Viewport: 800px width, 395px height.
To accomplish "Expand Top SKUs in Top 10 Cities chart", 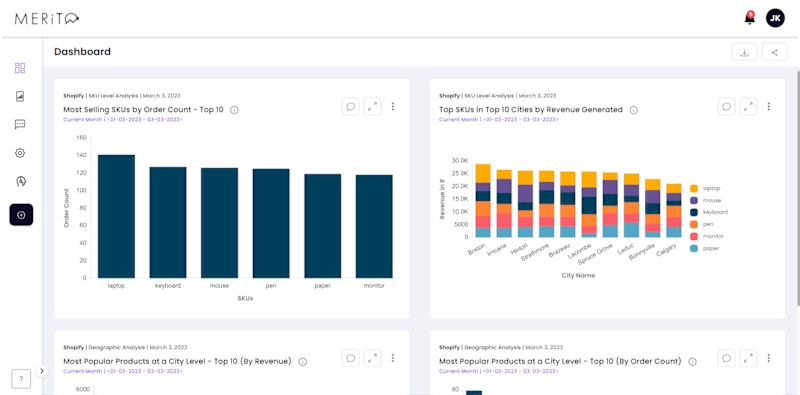I will point(748,107).
